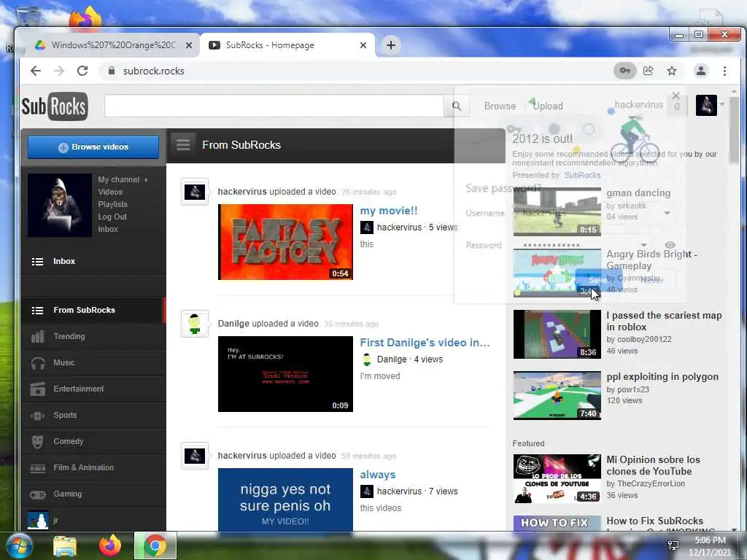Screen dimensions: 747x560
Task: Click the Chrome forward arrow
Action: point(58,71)
